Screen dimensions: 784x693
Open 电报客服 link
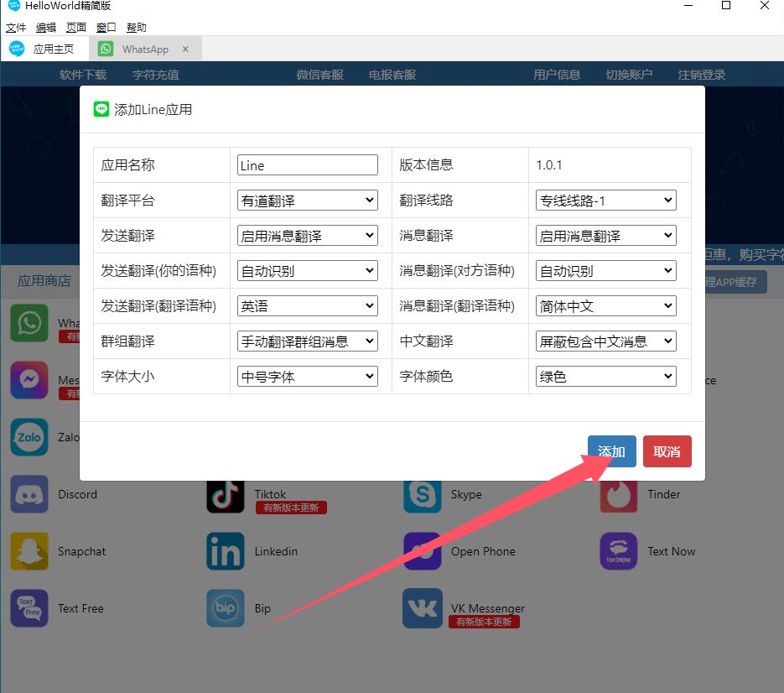tap(392, 75)
